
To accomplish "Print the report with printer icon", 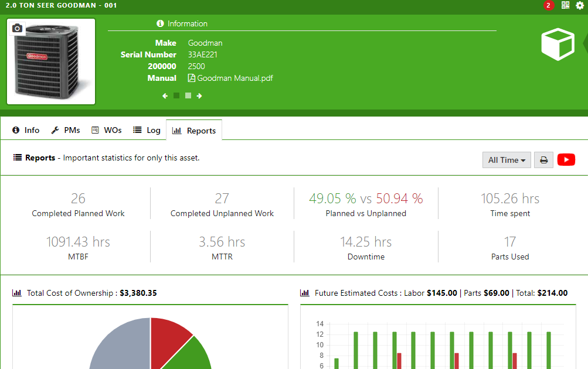I will tap(543, 160).
